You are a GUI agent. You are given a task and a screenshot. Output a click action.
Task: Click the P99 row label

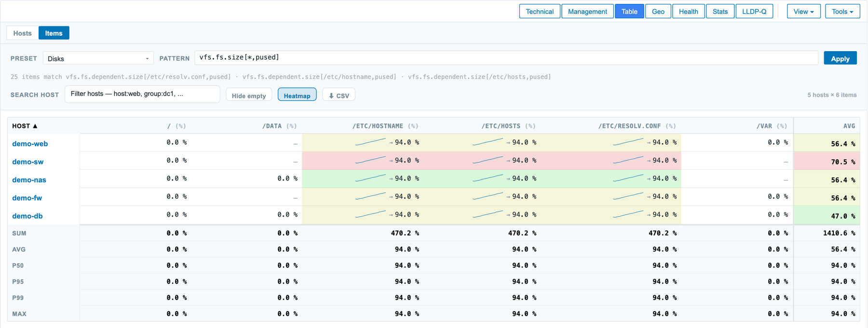(x=18, y=298)
